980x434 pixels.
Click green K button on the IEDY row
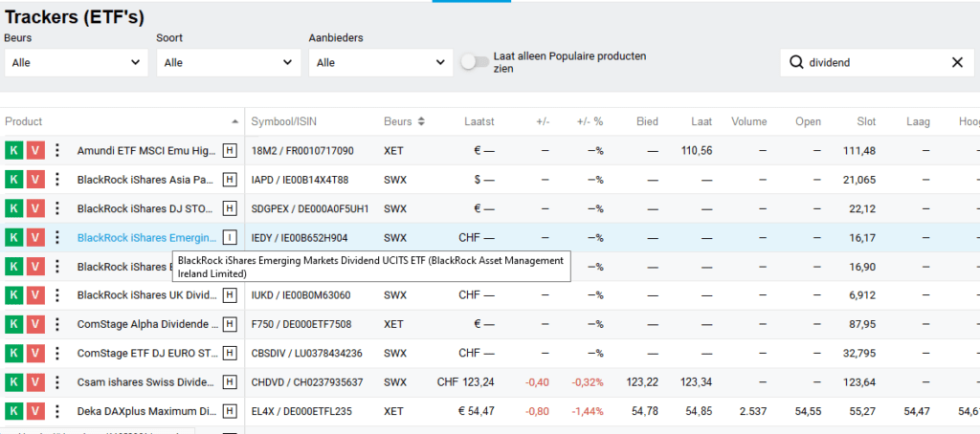pyautogui.click(x=13, y=237)
